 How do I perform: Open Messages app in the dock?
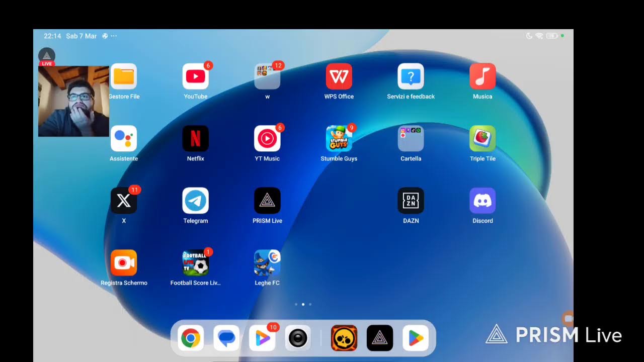pyautogui.click(x=226, y=338)
